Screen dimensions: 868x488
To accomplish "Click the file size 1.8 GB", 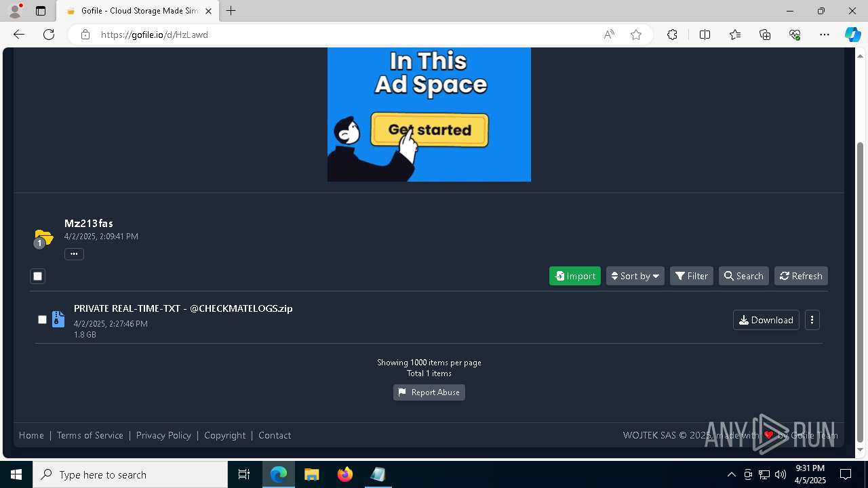I will pos(85,335).
